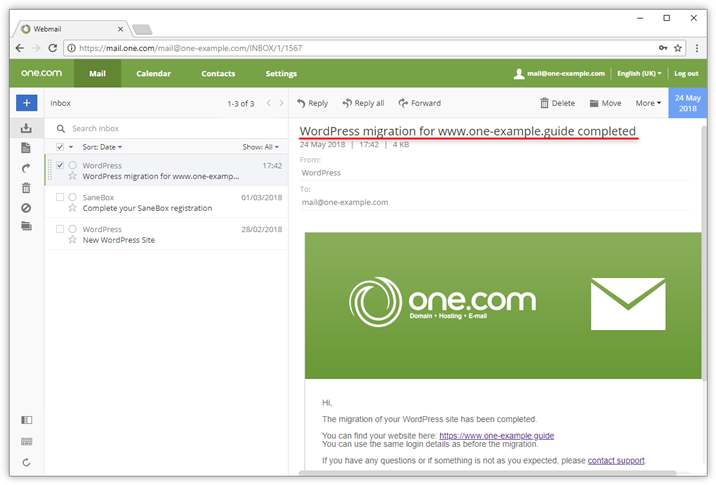Click the message pane vertical scrollbar
The width and height of the screenshot is (716, 485).
(704, 251)
